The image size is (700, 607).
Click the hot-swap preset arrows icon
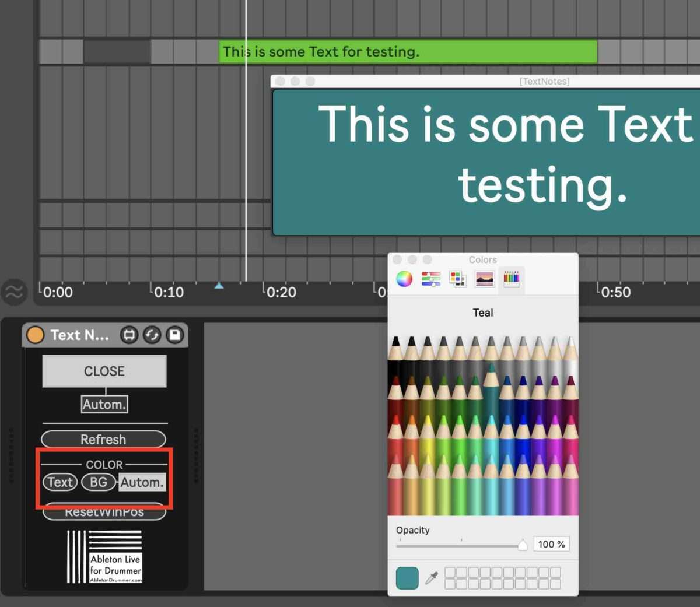click(152, 335)
